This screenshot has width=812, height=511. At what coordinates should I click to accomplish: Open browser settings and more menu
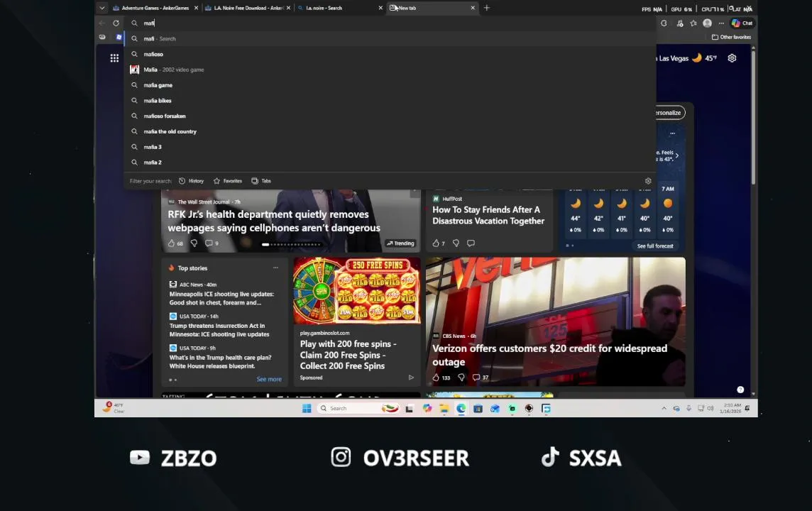(x=721, y=23)
